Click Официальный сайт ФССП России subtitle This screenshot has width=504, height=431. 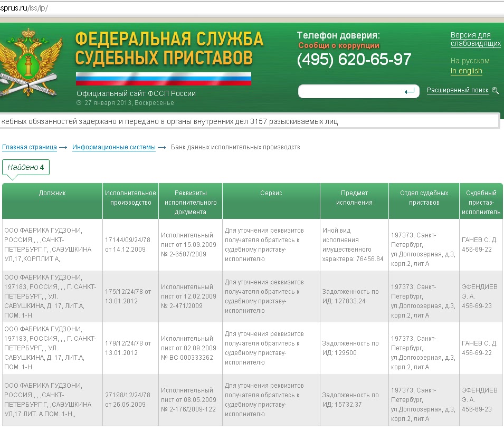pos(136,93)
